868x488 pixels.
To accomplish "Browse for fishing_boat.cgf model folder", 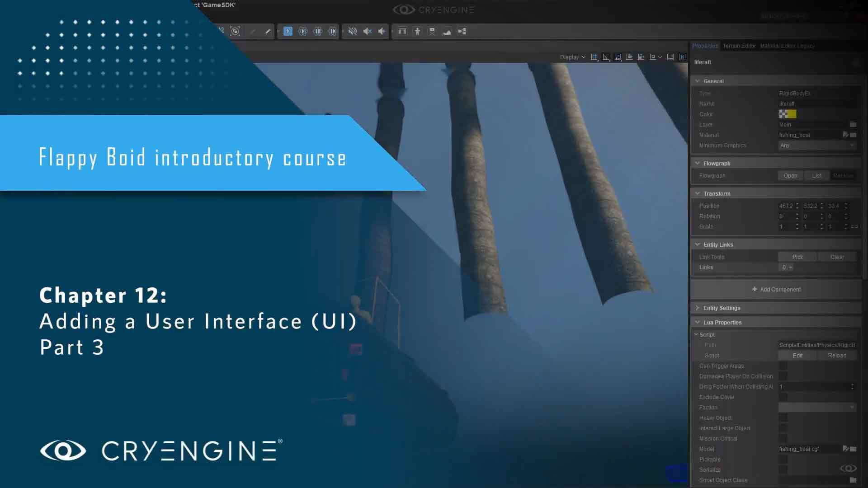I will click(x=853, y=449).
